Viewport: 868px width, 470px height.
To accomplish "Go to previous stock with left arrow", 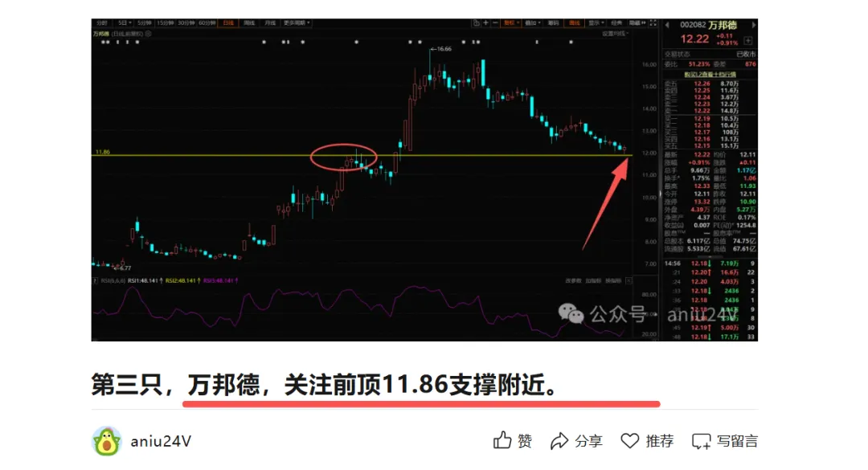I will (667, 25).
